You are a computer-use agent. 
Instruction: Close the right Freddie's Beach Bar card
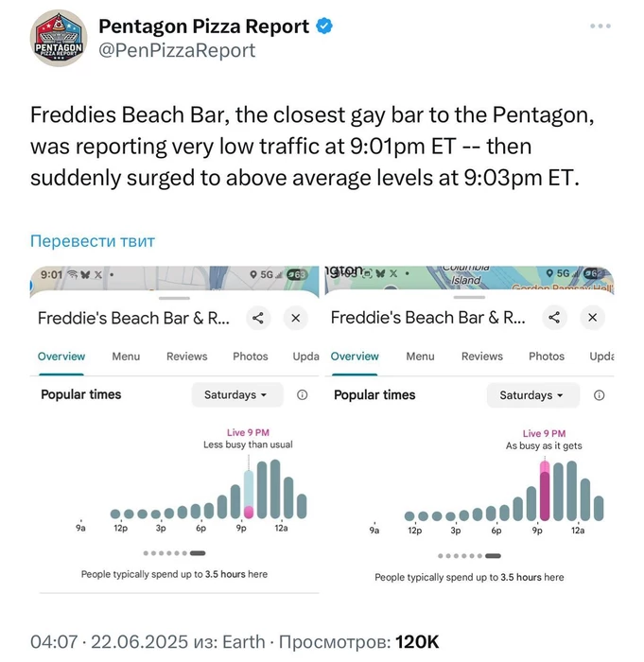coord(593,318)
